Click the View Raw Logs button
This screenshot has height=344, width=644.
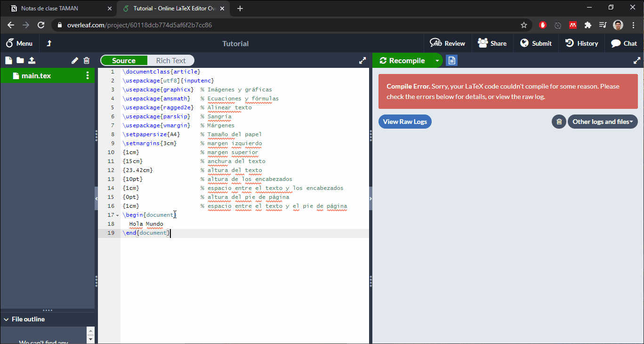click(x=405, y=122)
